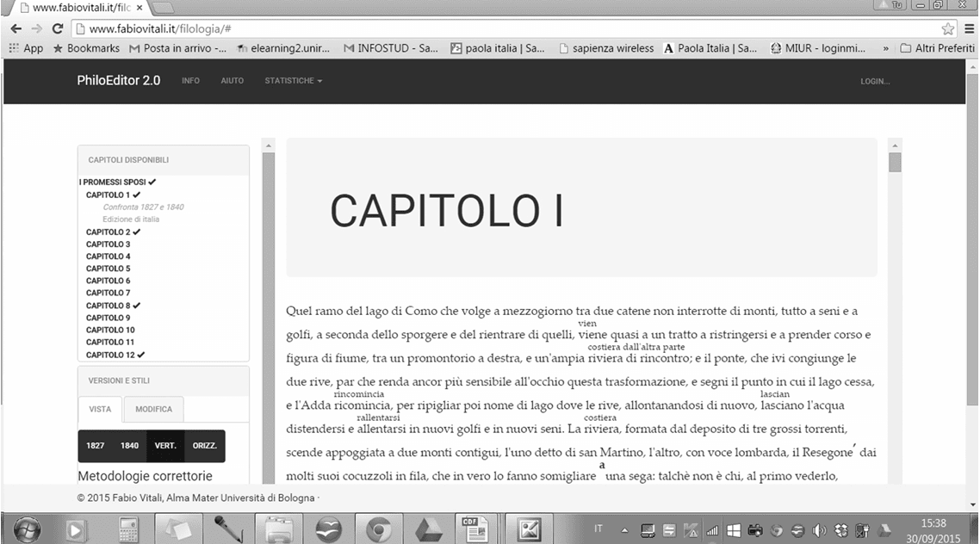980x544 pixels.
Task: Show the 1827 edition version
Action: (95, 446)
